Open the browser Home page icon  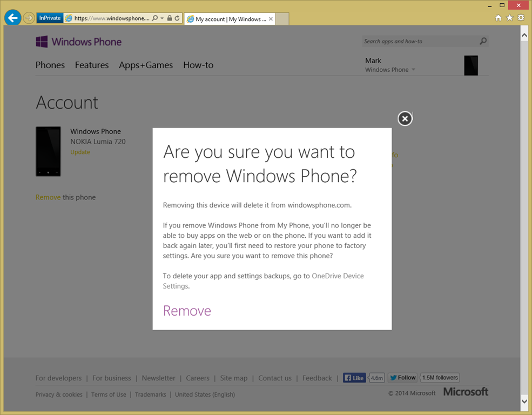[x=499, y=18]
